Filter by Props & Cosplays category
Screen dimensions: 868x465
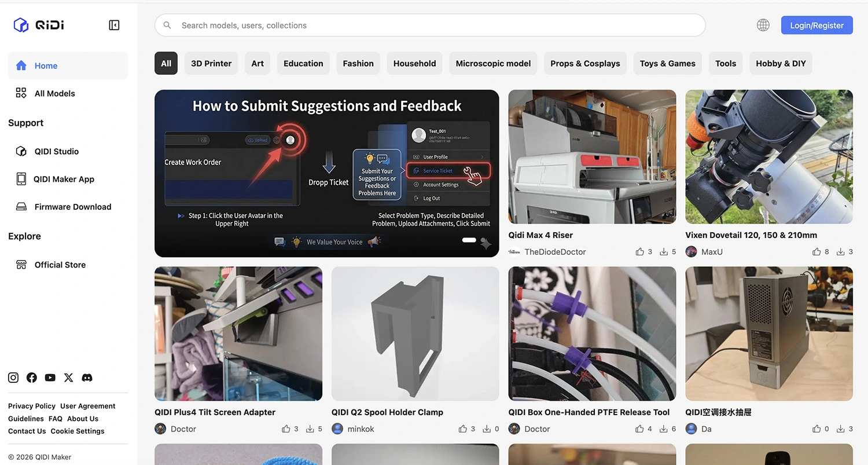click(x=585, y=64)
